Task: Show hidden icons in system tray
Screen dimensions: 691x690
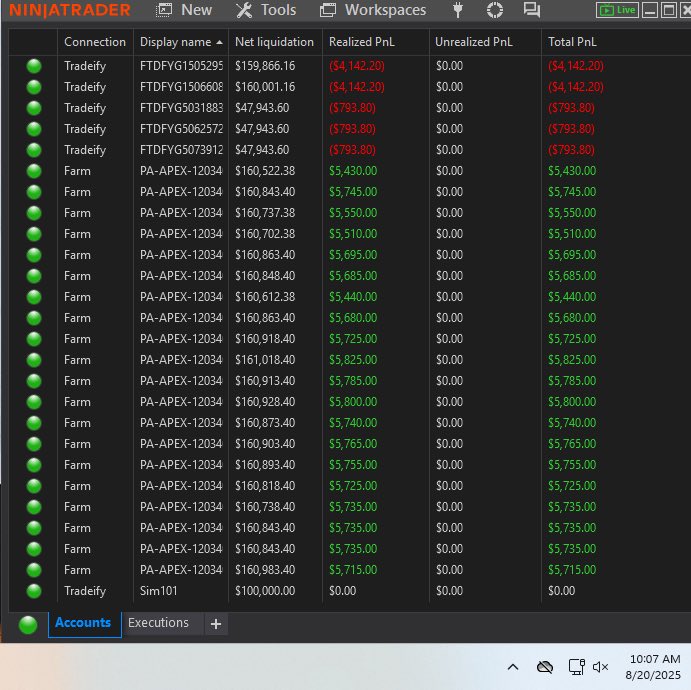Action: (x=513, y=667)
